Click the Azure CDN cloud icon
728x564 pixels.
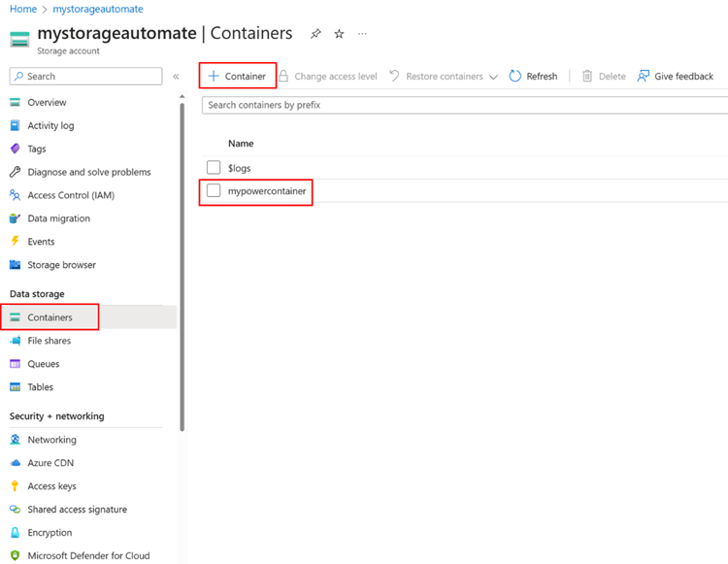(15, 462)
